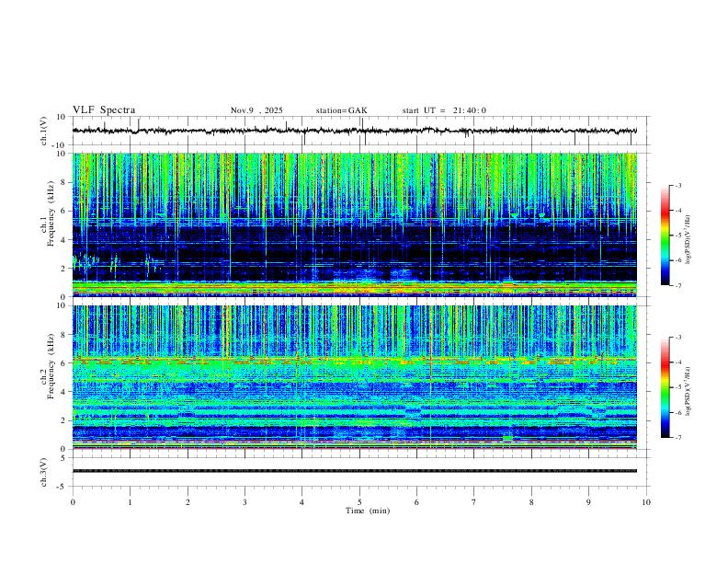Image resolution: width=728 pixels, height=563 pixels.
Task: Click the "Time (min)" axis label
Action: (368, 511)
